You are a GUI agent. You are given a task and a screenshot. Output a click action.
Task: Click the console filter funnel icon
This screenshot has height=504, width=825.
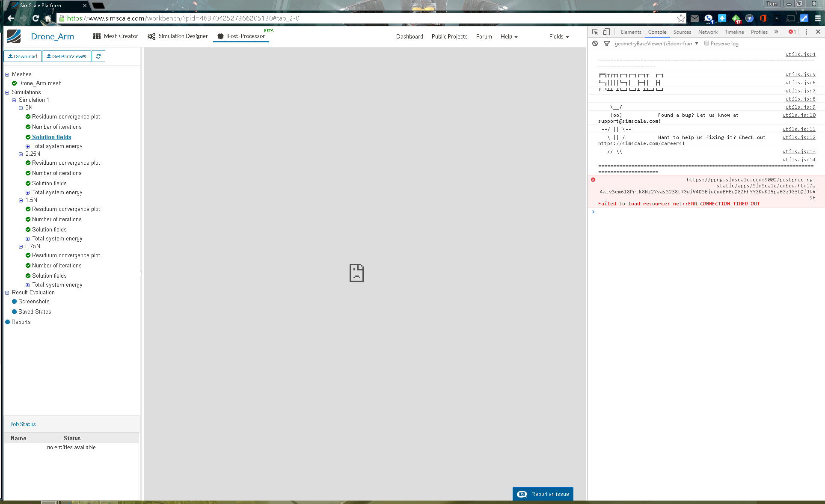click(606, 44)
